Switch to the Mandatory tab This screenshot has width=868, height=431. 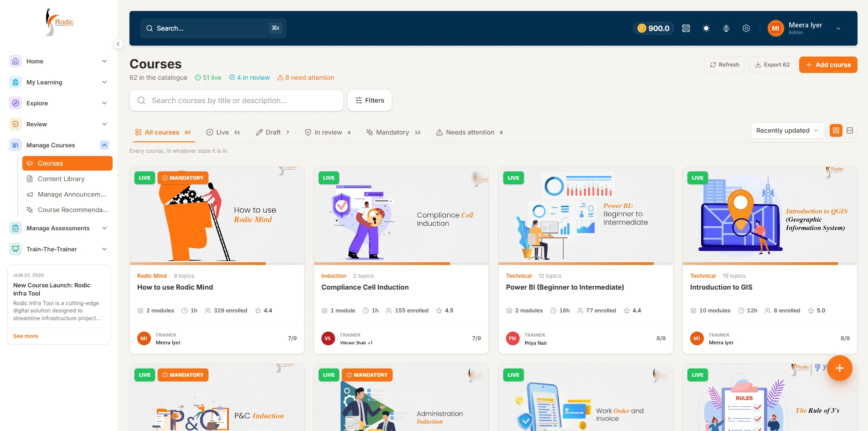click(393, 132)
